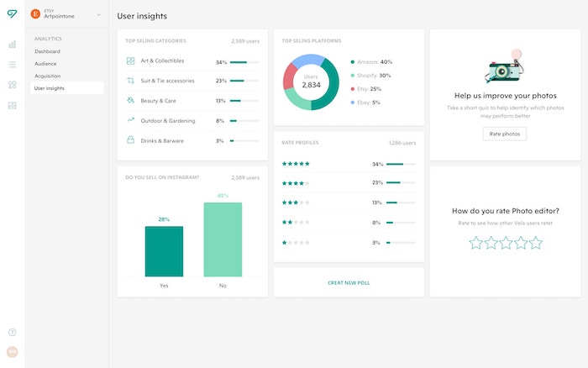
Task: Click the Drinks & Barware label
Action: (x=162, y=141)
